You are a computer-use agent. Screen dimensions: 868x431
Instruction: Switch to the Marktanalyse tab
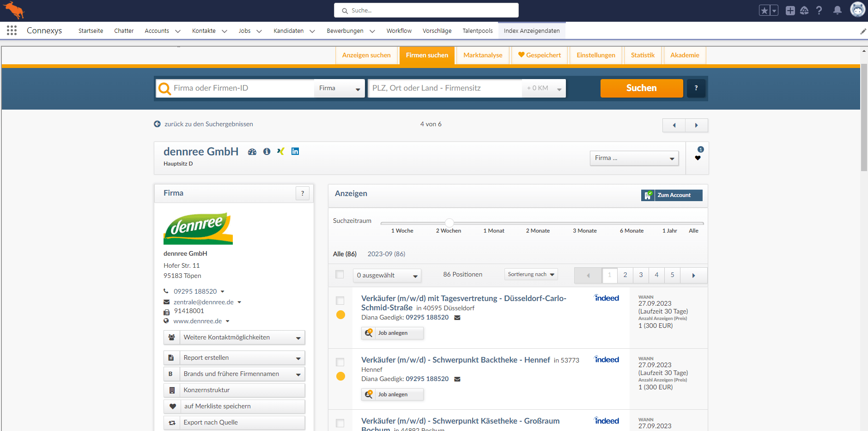(483, 55)
